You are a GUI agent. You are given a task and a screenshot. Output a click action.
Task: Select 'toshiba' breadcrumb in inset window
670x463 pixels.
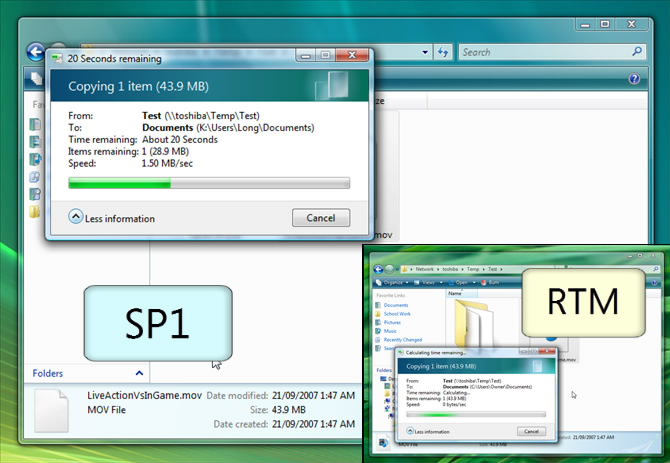(x=450, y=269)
